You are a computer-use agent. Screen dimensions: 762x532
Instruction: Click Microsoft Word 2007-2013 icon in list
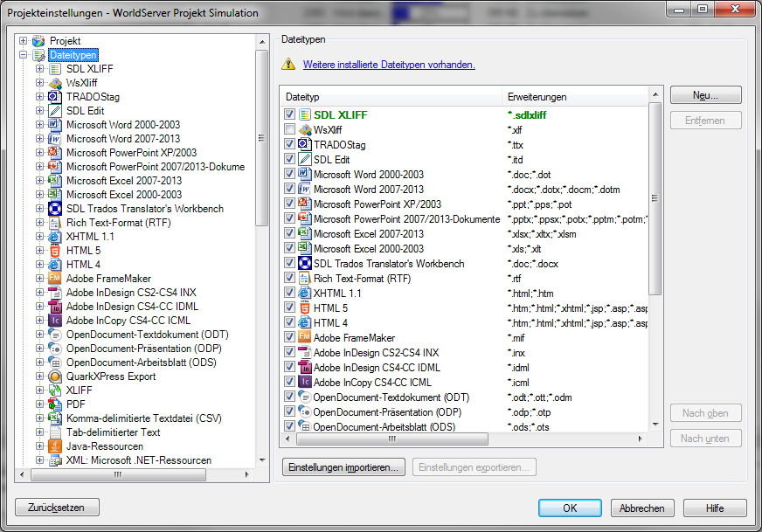tap(305, 189)
